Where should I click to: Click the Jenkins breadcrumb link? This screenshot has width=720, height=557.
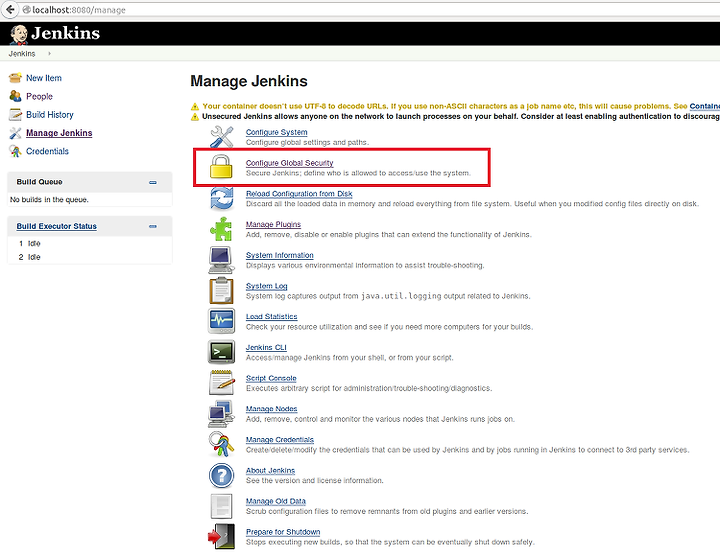(x=22, y=54)
